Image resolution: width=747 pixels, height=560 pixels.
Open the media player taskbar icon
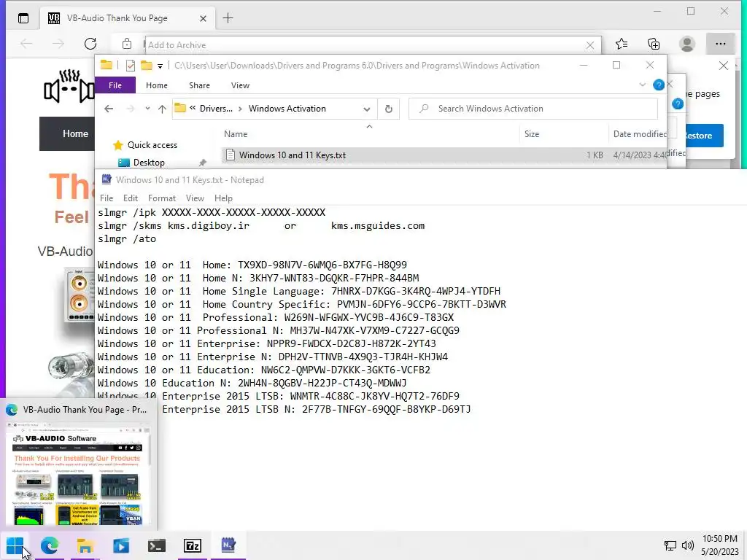pyautogui.click(x=121, y=545)
